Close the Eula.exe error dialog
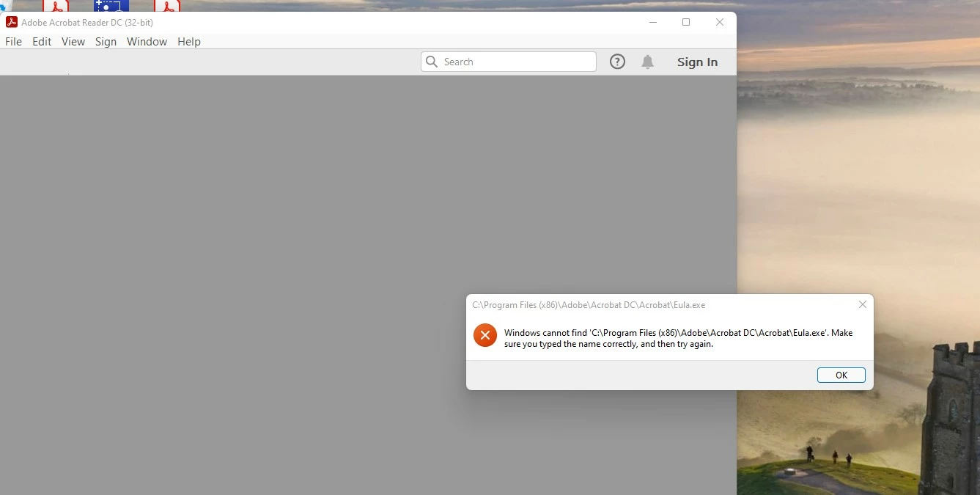Viewport: 980px width, 495px height. 863,304
